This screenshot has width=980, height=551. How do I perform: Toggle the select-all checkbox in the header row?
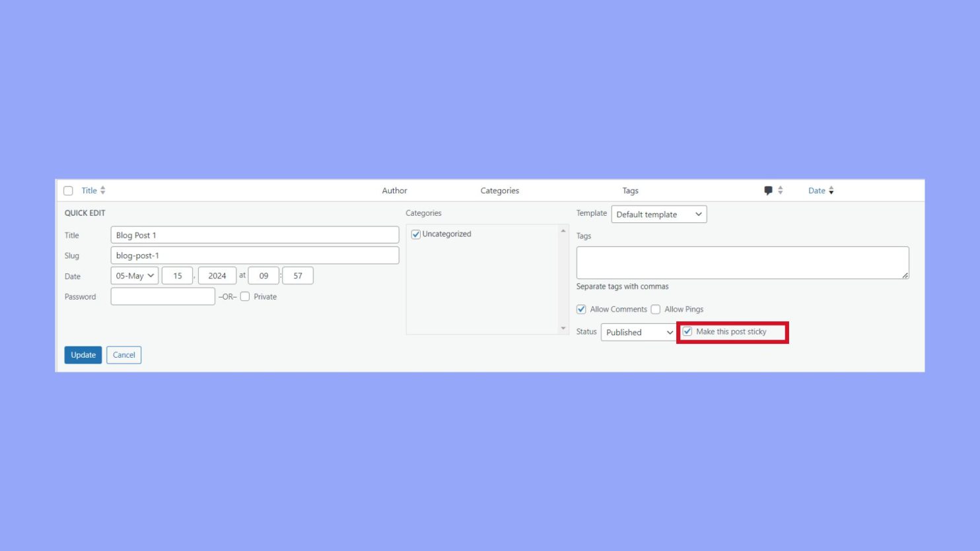68,190
